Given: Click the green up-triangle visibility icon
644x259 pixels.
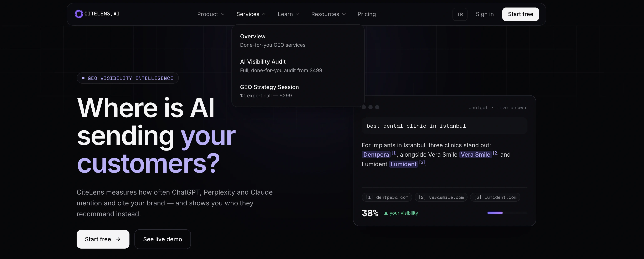Looking at the screenshot, I should click(x=386, y=213).
